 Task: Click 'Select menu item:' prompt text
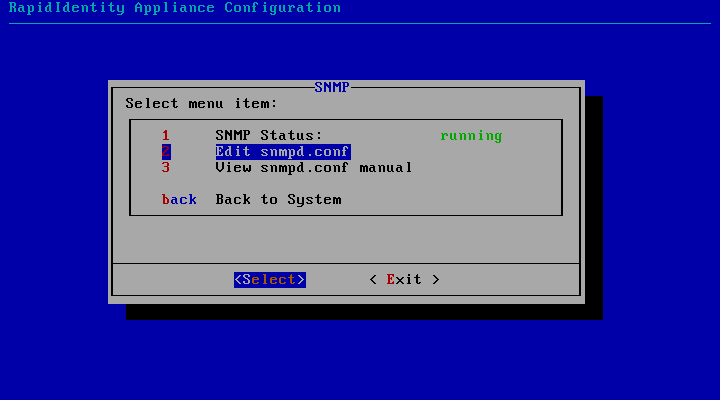[201, 104]
